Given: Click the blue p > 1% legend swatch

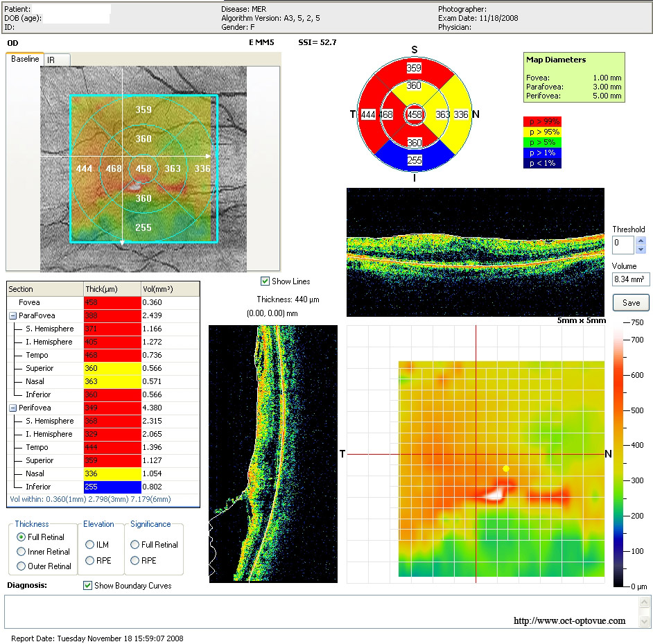Looking at the screenshot, I should click(x=542, y=153).
